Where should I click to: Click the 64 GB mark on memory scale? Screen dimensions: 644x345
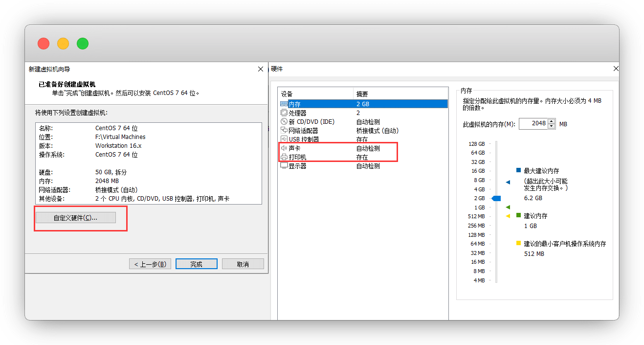click(478, 153)
